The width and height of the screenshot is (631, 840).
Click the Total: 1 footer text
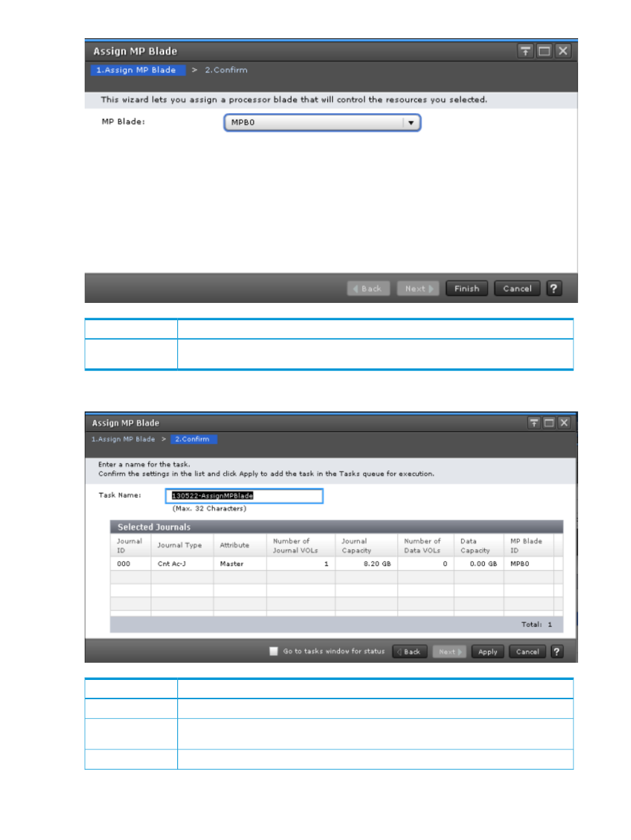point(536,624)
